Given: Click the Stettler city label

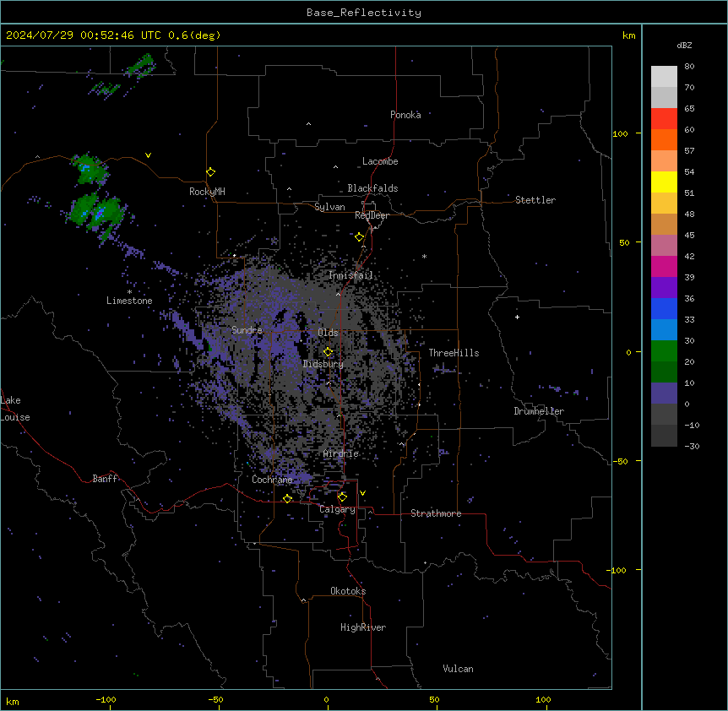Looking at the screenshot, I should (535, 200).
